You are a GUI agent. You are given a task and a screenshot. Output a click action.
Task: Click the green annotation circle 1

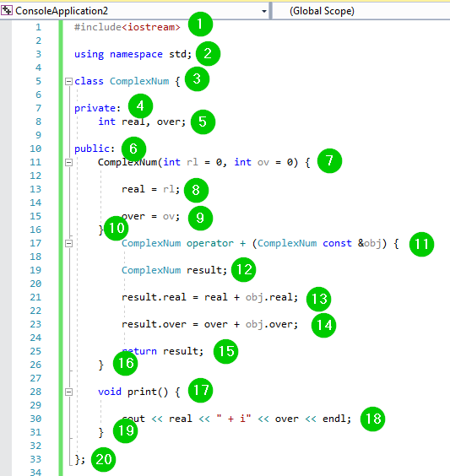[200, 24]
